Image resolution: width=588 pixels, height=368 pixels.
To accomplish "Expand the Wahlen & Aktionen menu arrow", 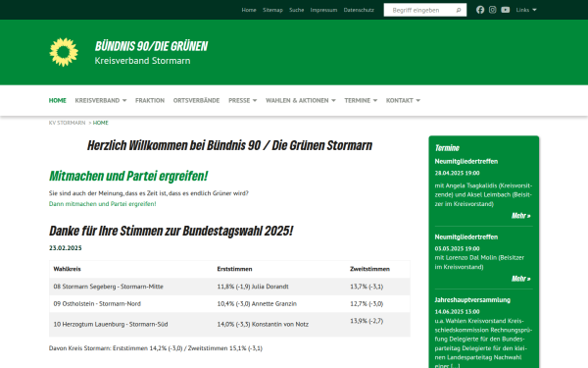I will (333, 101).
